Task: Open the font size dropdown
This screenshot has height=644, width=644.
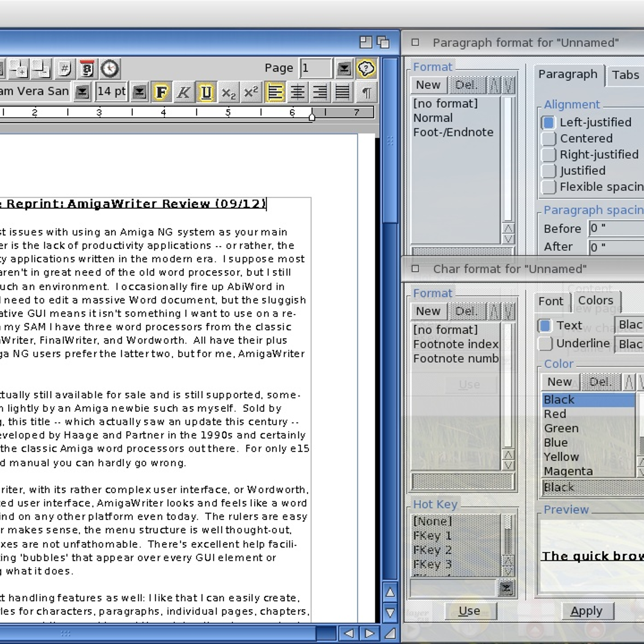Action: (139, 92)
